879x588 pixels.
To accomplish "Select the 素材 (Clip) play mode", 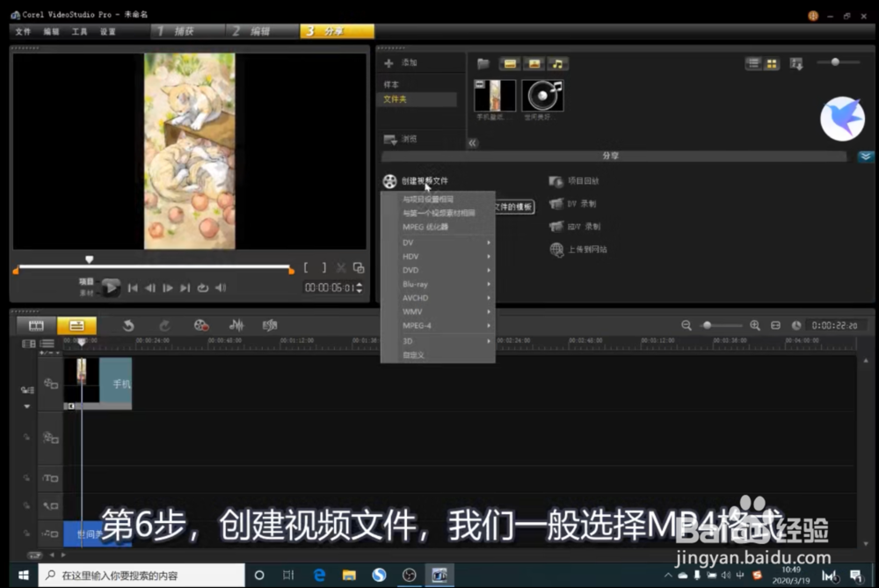I will [x=86, y=294].
